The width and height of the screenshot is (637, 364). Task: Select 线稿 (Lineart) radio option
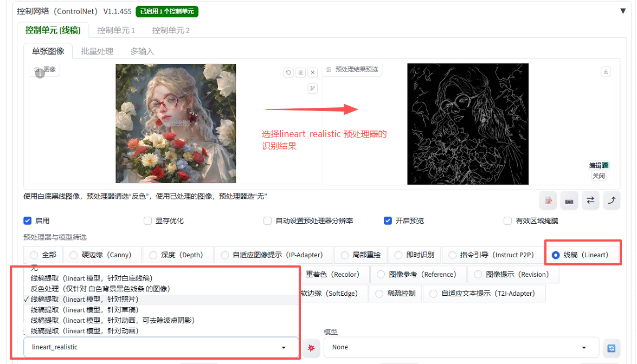pyautogui.click(x=582, y=255)
